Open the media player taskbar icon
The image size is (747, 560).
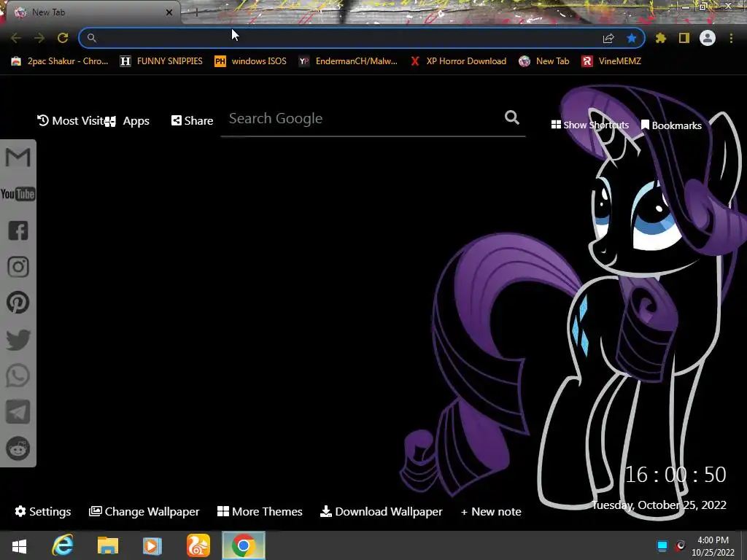(x=152, y=545)
